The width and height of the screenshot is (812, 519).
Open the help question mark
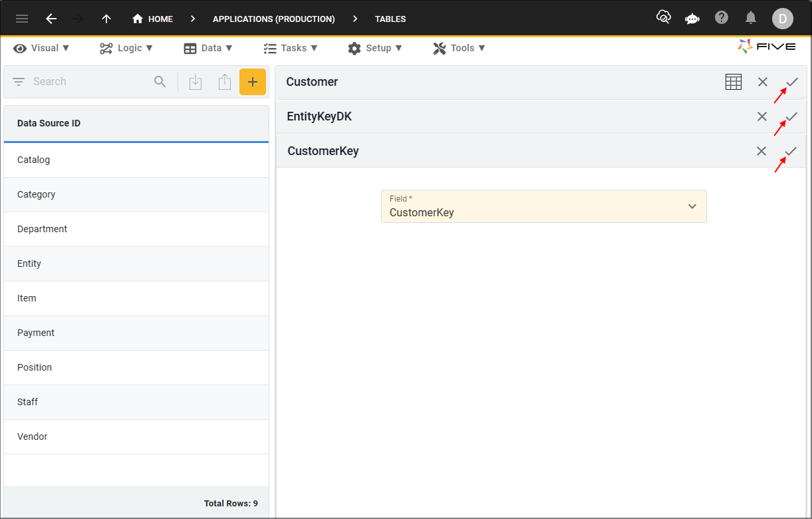(x=722, y=18)
